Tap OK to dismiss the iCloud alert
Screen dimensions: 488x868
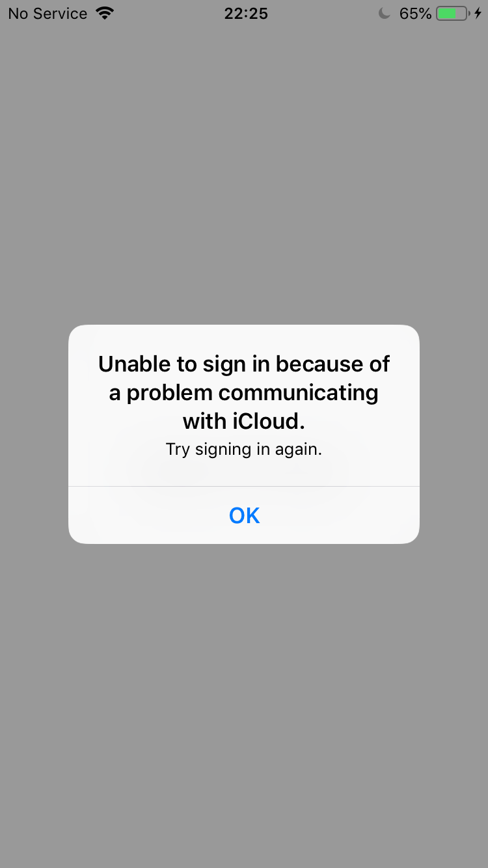click(244, 515)
